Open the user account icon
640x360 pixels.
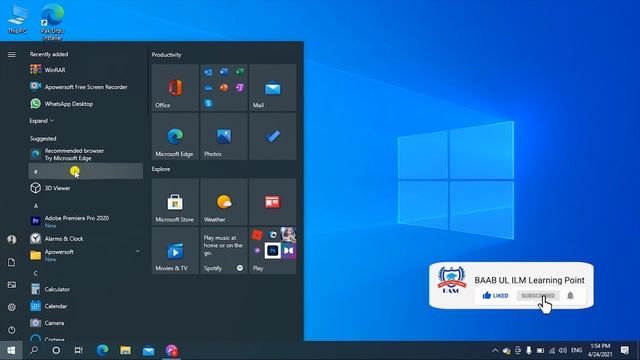pyautogui.click(x=11, y=239)
